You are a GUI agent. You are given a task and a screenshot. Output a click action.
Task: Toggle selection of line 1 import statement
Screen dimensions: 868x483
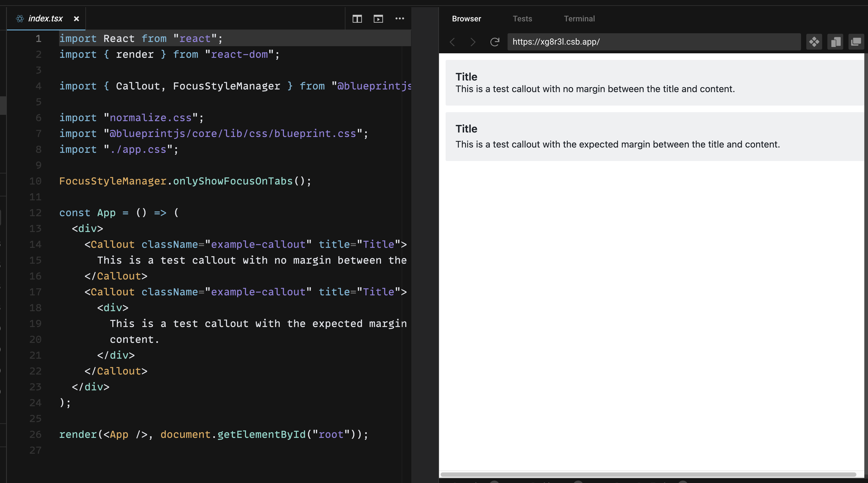140,38
